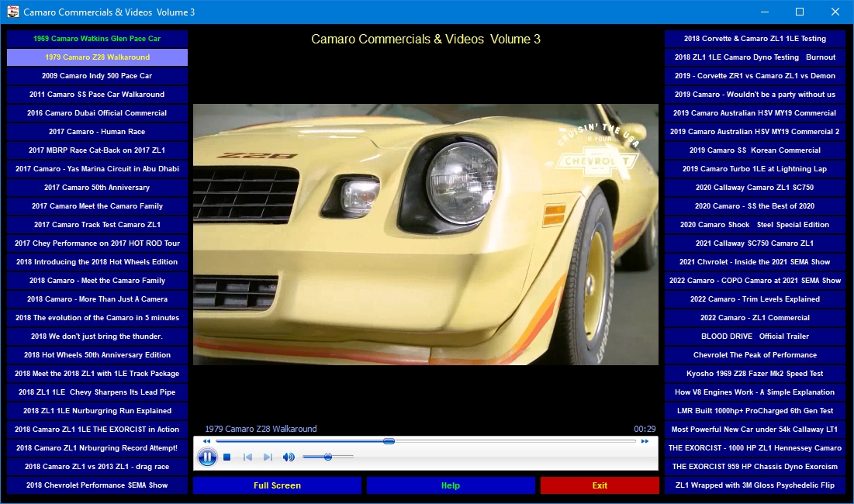
Task: Open the Full Screen button
Action: tap(277, 485)
